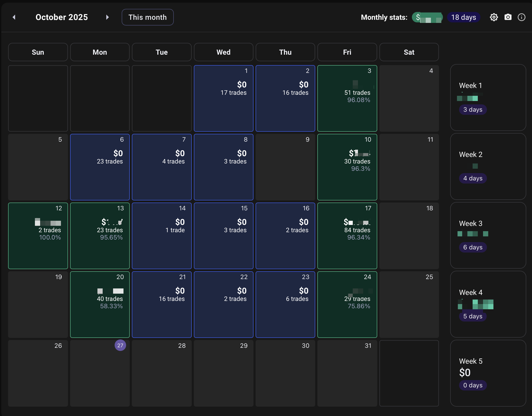This screenshot has height=416, width=532.
Task: Click the This month button
Action: (147, 17)
